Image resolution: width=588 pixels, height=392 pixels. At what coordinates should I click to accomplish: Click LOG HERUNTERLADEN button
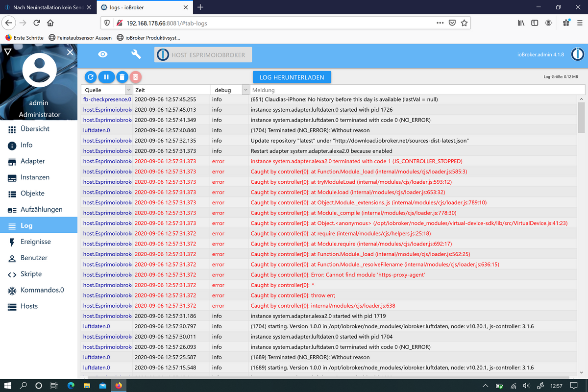pyautogui.click(x=292, y=77)
